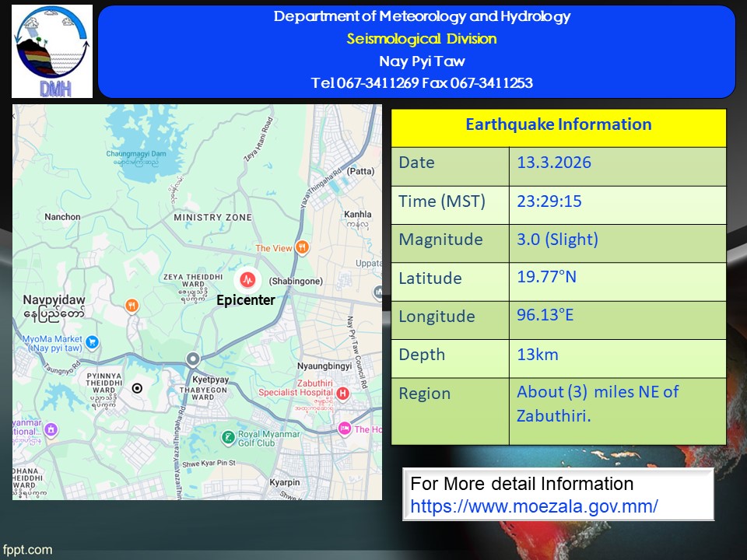Click the purple museum pin icon
The image size is (747, 560).
pyautogui.click(x=51, y=429)
